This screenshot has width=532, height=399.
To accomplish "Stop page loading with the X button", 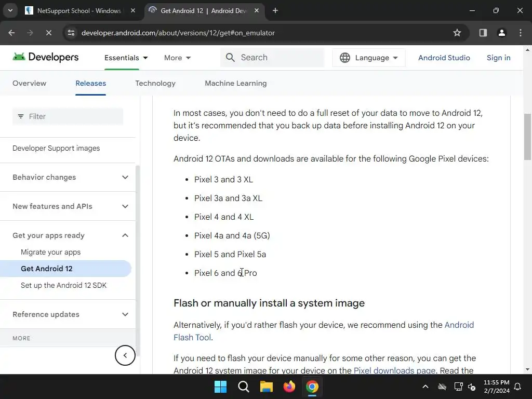I will [48, 33].
